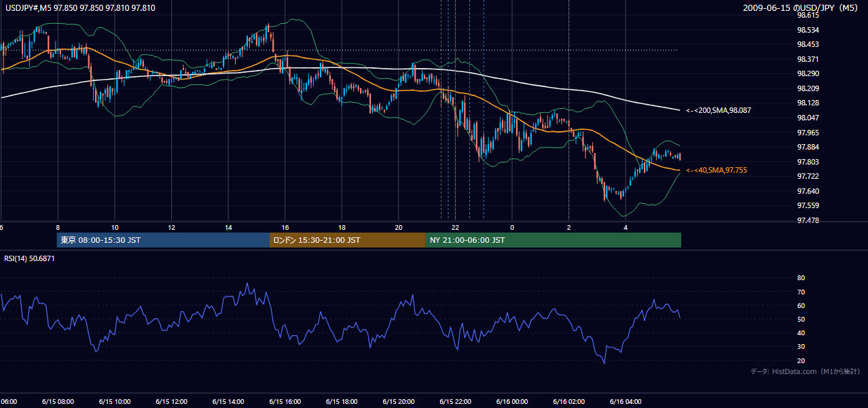
Task: Click hour label 16 on price chart axis
Action: [285, 227]
